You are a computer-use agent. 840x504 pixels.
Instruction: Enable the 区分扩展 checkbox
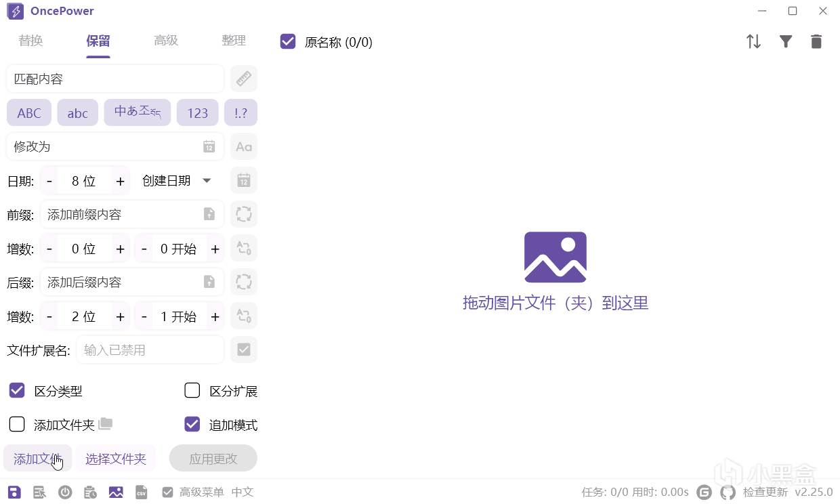(x=192, y=390)
